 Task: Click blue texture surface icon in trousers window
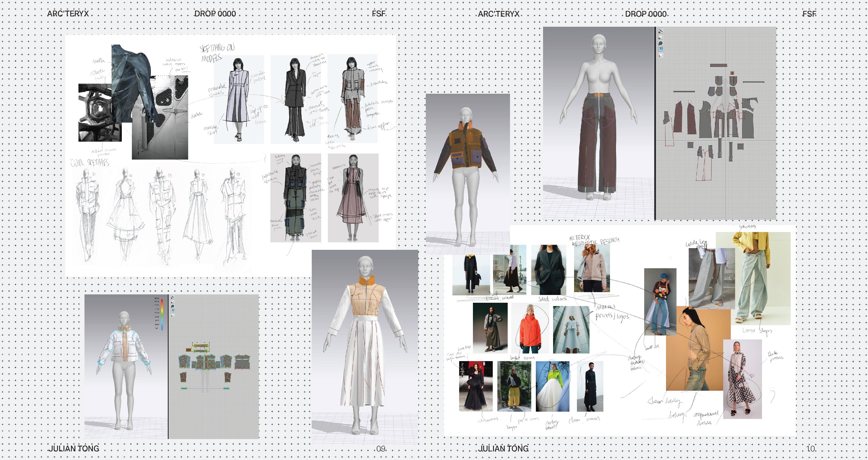(x=661, y=49)
